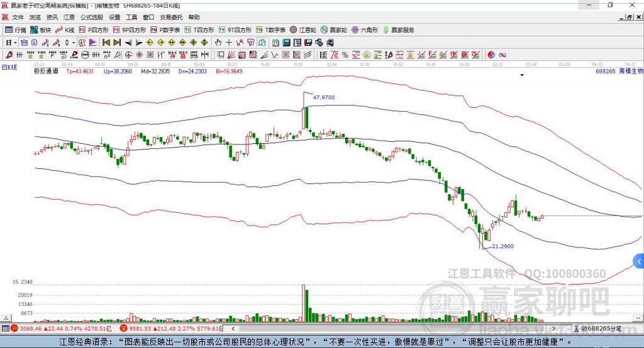Select the crosshair cursor tool
This screenshot has height=348, width=644.
pos(229,43)
